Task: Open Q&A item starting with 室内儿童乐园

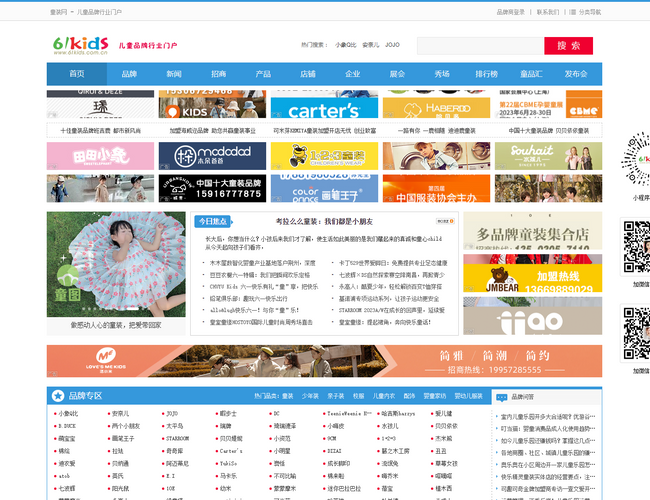Action: [548, 416]
